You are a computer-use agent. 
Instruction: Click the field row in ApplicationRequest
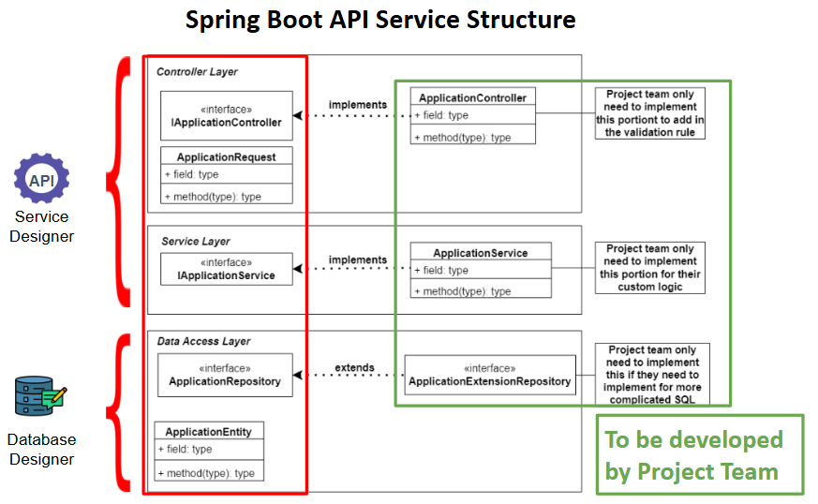[227, 174]
